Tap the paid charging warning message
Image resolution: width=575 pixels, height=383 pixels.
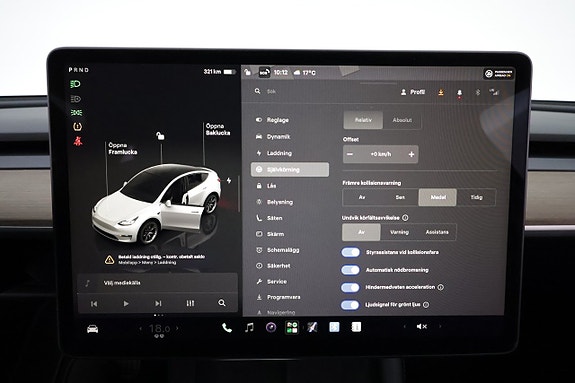tap(155, 259)
